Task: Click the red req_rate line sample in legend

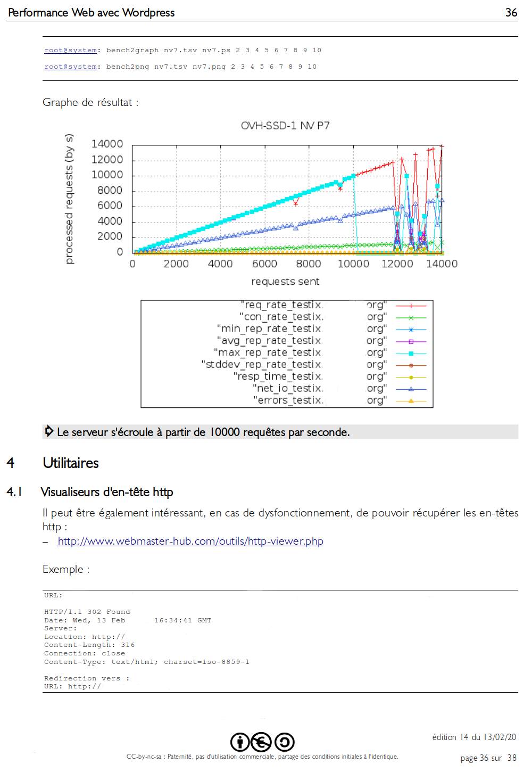Action: point(411,306)
